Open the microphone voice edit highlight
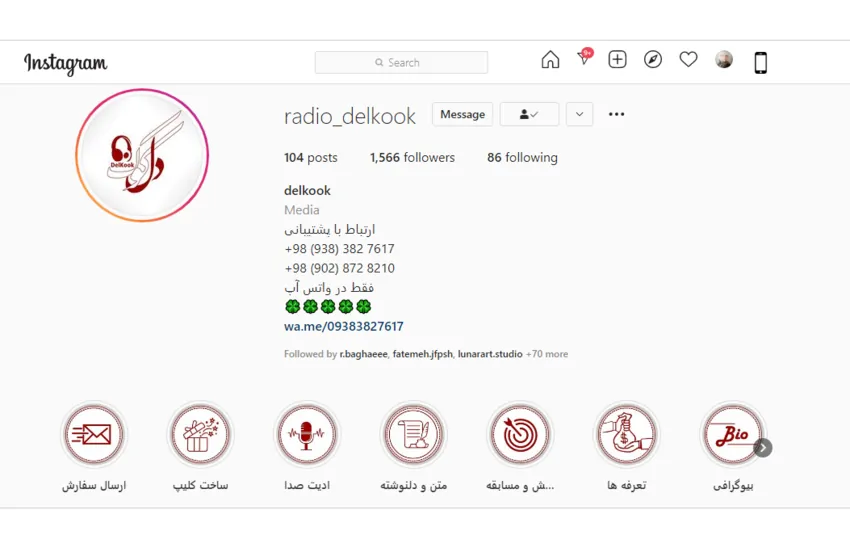The image size is (850, 550). tap(306, 435)
